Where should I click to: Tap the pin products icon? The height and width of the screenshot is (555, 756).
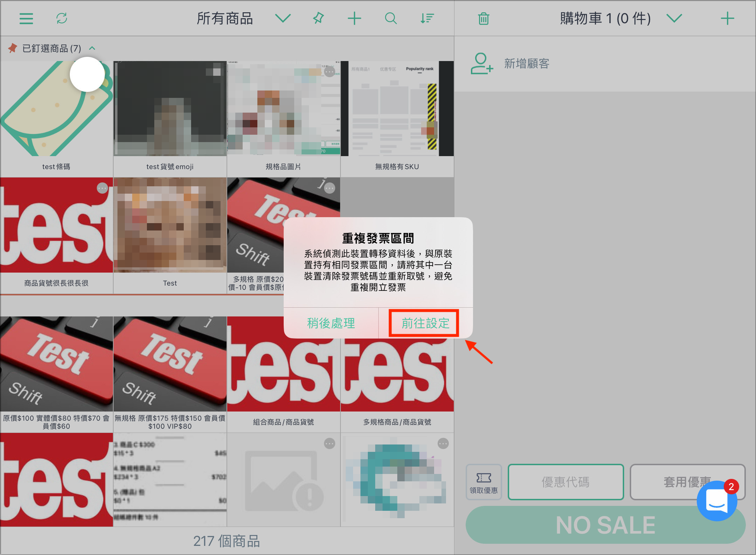(318, 18)
